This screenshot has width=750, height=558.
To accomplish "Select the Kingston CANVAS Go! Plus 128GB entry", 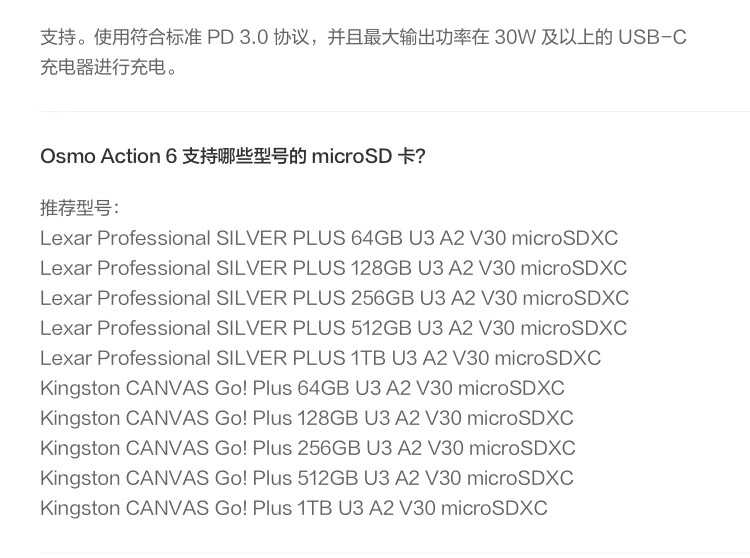I will click(x=306, y=418).
